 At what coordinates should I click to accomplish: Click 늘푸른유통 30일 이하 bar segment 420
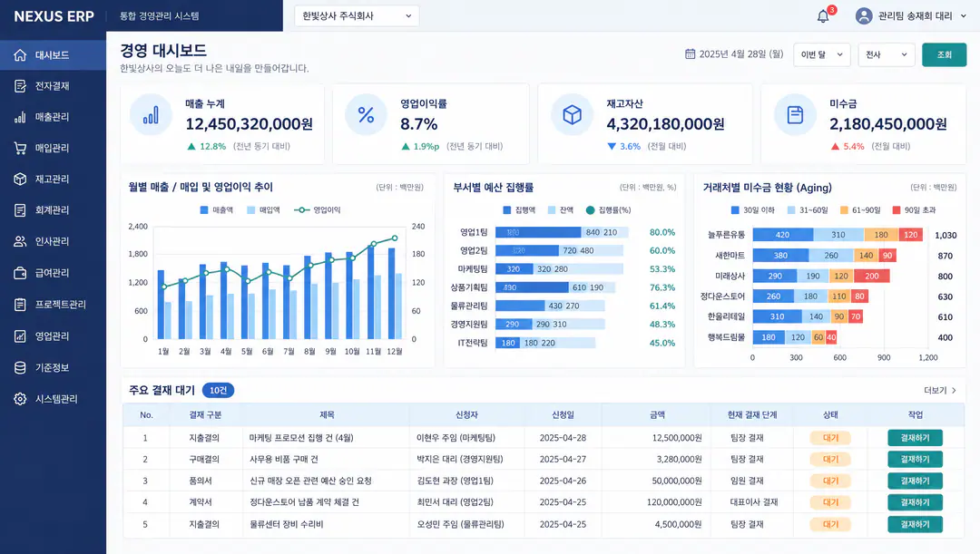coord(782,235)
